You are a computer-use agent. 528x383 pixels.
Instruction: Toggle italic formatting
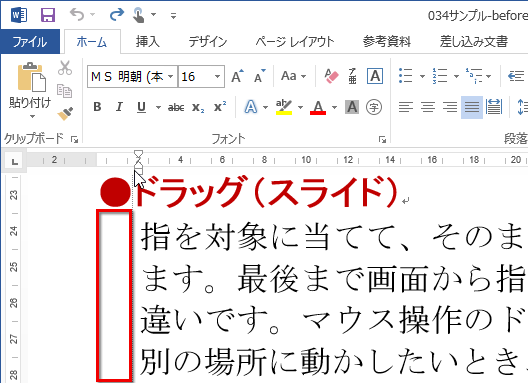click(119, 107)
